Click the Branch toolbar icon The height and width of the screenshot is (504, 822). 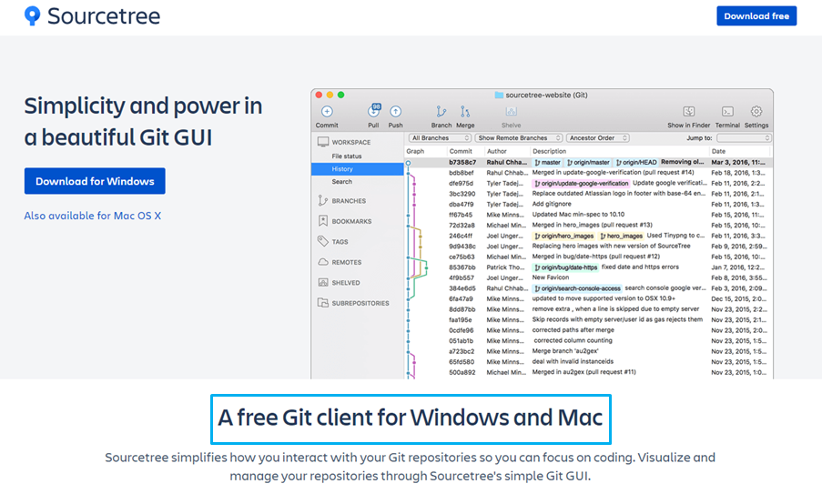pos(441,112)
